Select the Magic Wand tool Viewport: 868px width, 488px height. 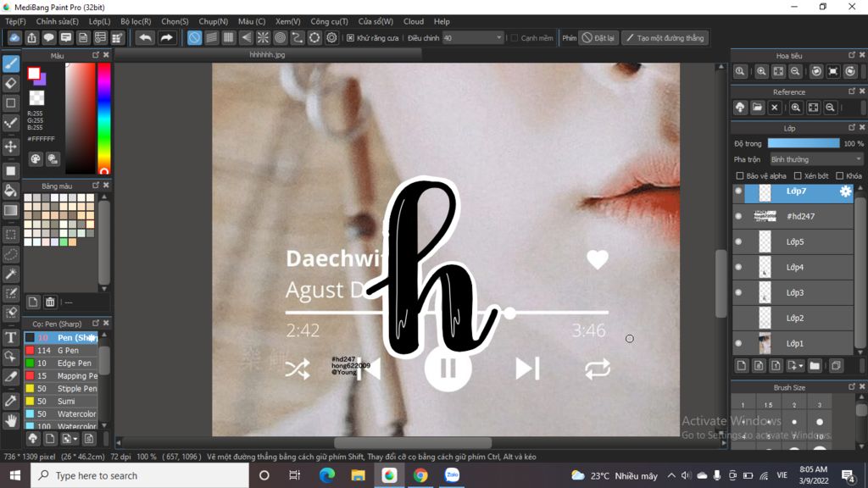(11, 274)
